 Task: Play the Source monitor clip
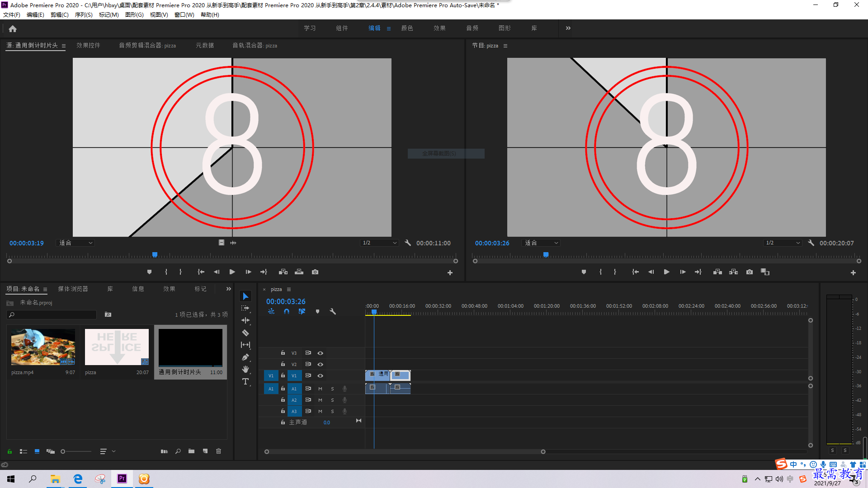tap(232, 272)
